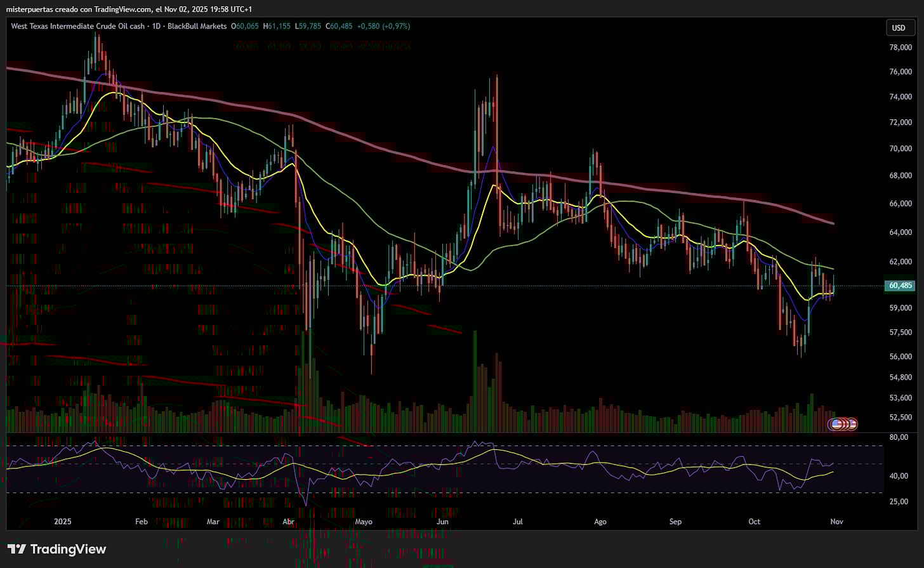924x568 pixels.
Task: Click the Ago label on the time axis
Action: [x=600, y=522]
